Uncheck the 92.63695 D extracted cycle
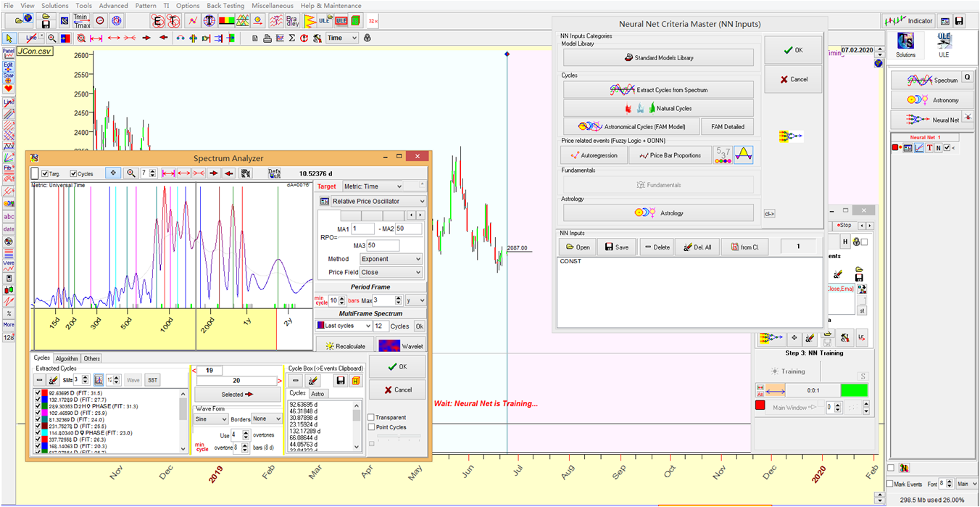Viewport: 980px width, 507px height. [38, 393]
